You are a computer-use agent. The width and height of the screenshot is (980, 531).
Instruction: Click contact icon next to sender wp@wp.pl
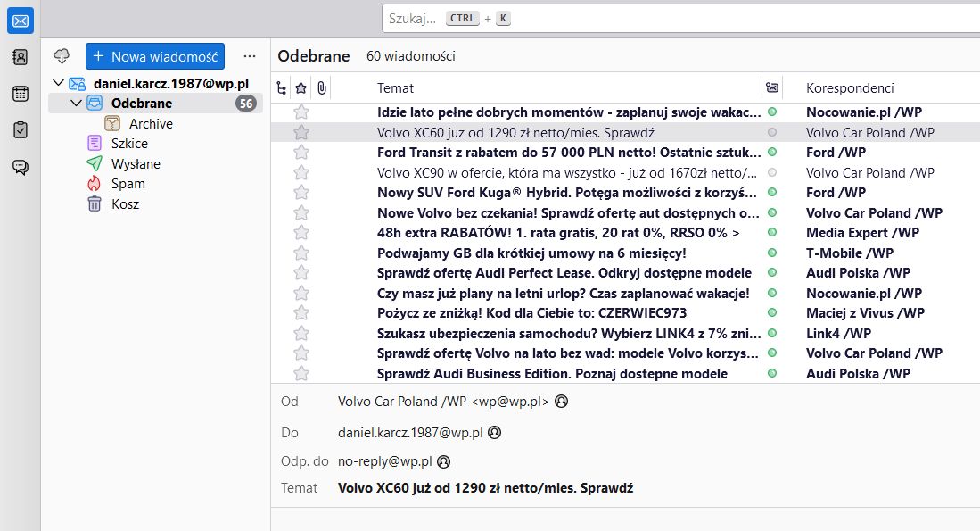pos(561,402)
